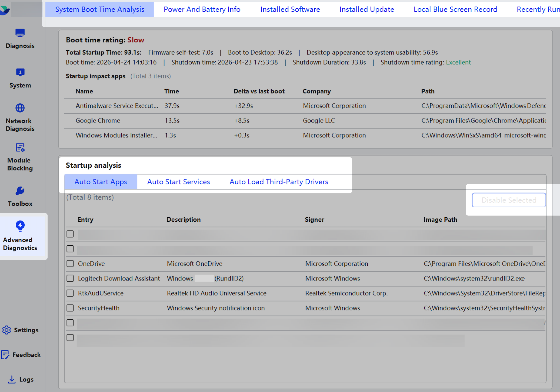Click the app logo in top-left corner
This screenshot has height=392, width=560.
click(5, 10)
